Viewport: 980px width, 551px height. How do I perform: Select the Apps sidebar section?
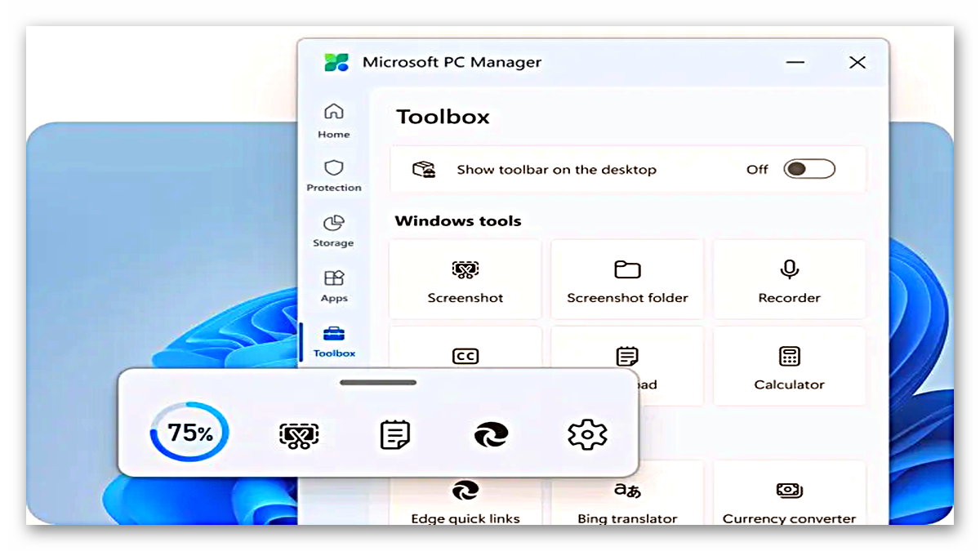[x=334, y=287]
